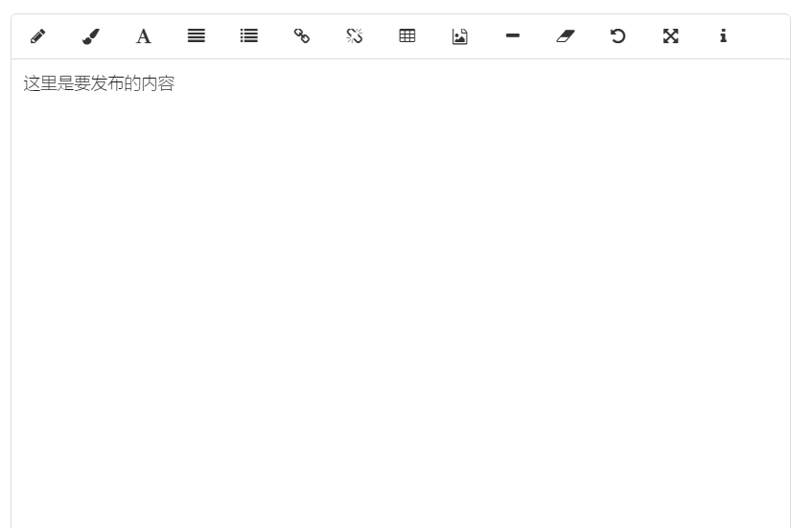Open the text alignment options

pyautogui.click(x=197, y=36)
